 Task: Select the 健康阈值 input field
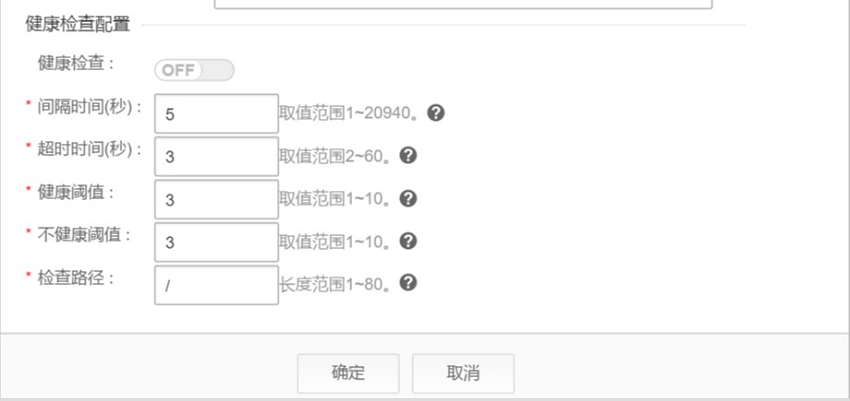coord(216,199)
